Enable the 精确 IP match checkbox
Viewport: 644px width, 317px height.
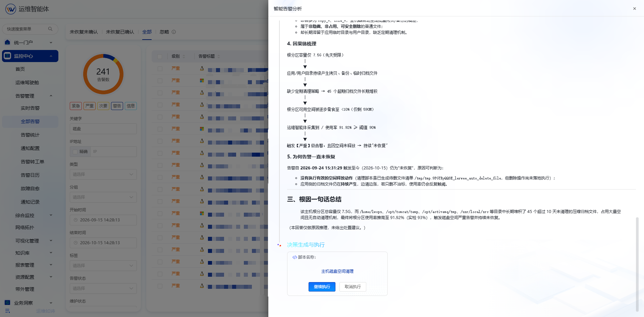coord(75,152)
